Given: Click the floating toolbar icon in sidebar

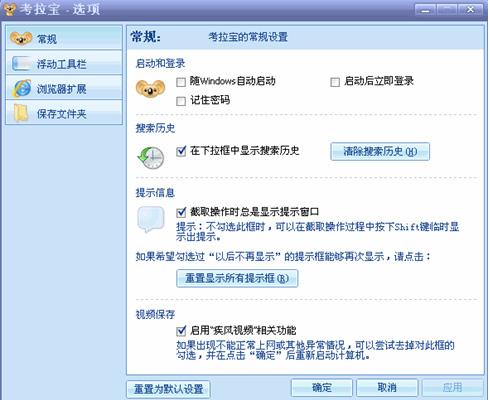Looking at the screenshot, I should click(x=22, y=63).
